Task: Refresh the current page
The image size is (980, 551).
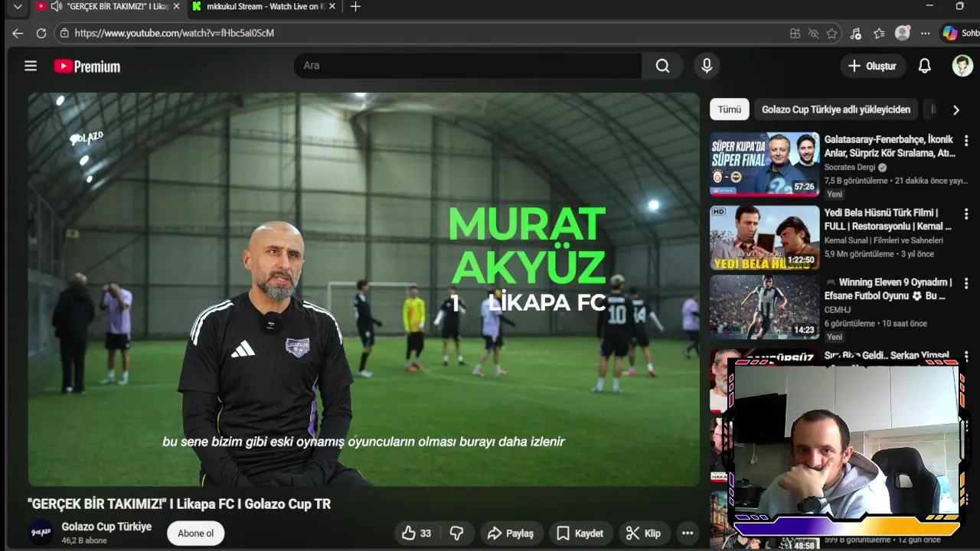Action: pyautogui.click(x=41, y=33)
